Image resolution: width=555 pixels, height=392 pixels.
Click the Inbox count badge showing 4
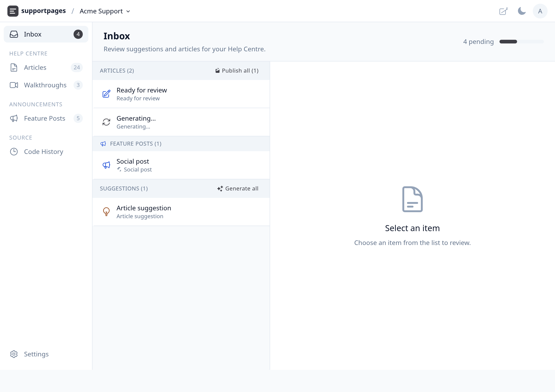[x=78, y=34]
